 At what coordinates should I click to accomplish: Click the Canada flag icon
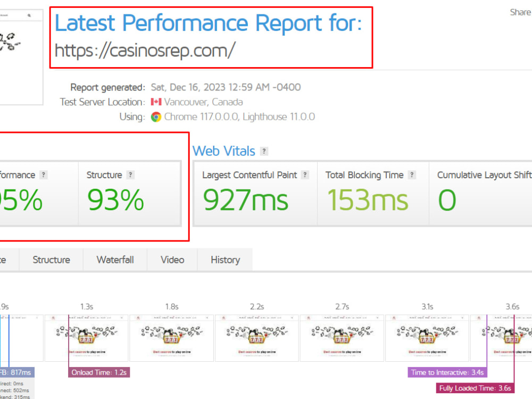point(156,102)
